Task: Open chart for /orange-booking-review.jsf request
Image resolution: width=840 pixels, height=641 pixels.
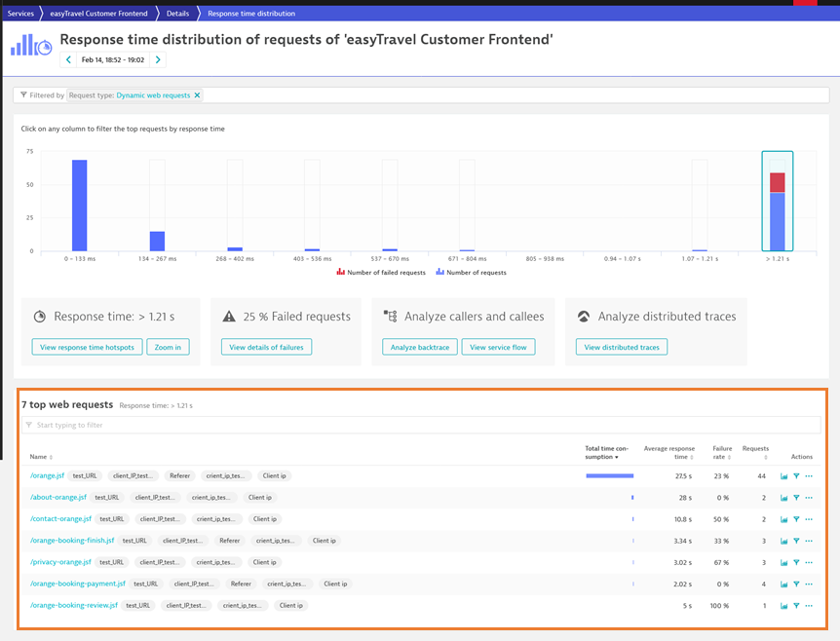Action: 783,606
